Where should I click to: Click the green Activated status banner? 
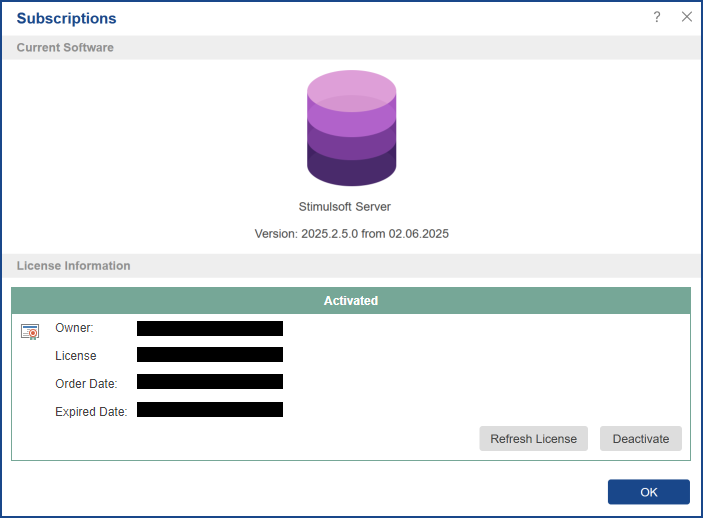351,300
